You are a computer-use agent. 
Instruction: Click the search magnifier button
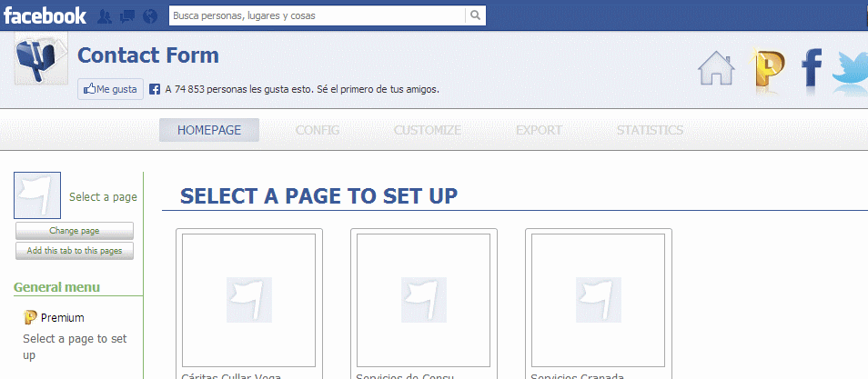point(475,15)
